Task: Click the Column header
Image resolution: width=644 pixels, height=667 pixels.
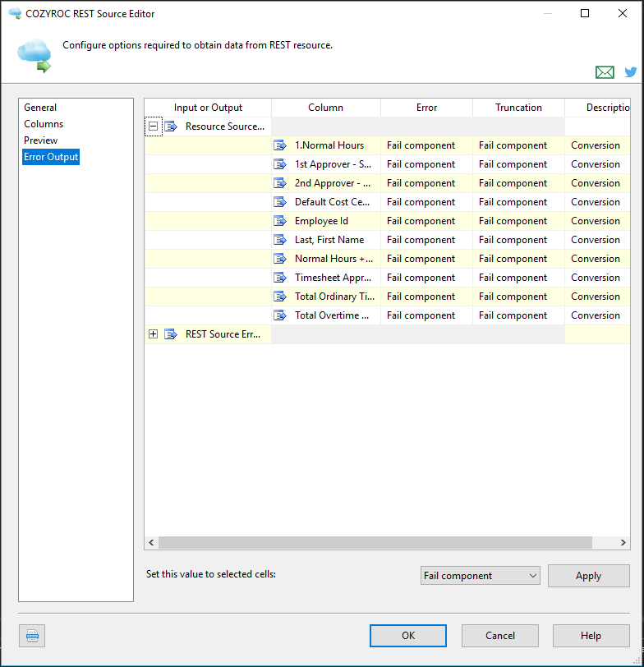Action: coord(326,108)
